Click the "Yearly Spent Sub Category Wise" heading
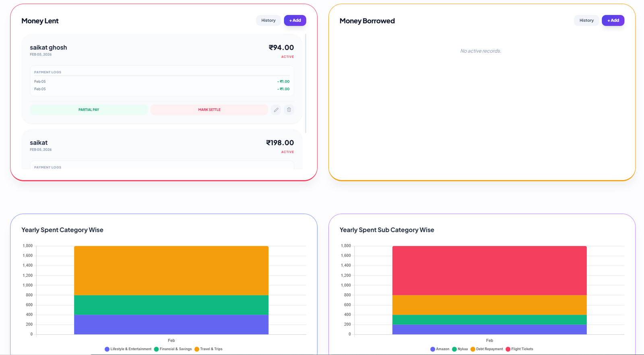The height and width of the screenshot is (355, 644). click(x=387, y=230)
